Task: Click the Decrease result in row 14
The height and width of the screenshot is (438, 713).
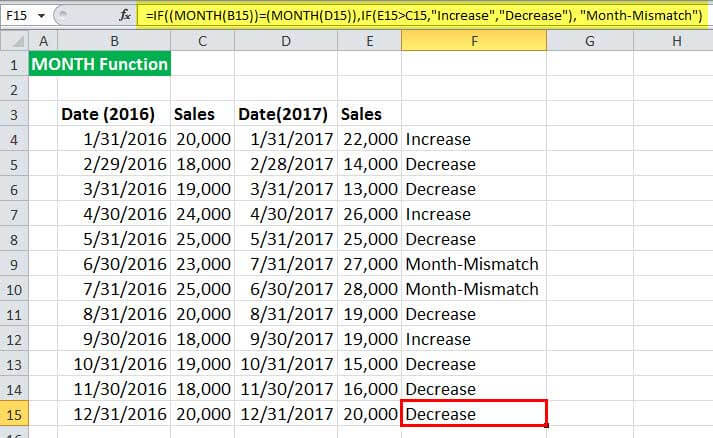Action: click(474, 389)
